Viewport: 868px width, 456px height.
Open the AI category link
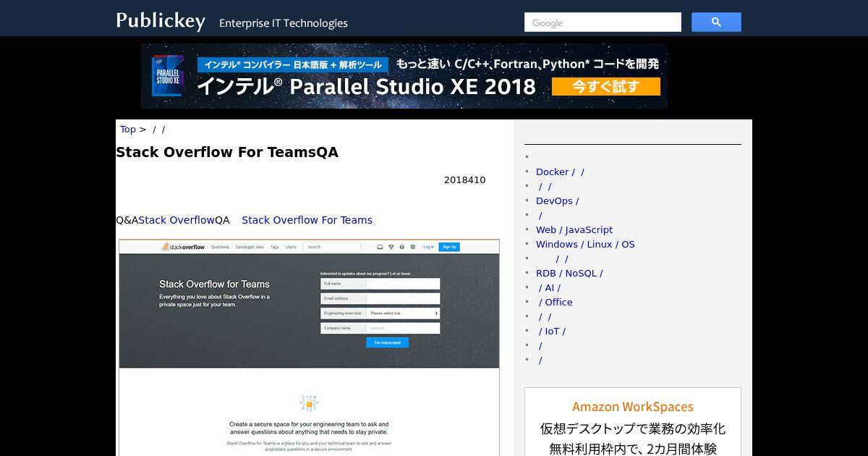(x=550, y=288)
